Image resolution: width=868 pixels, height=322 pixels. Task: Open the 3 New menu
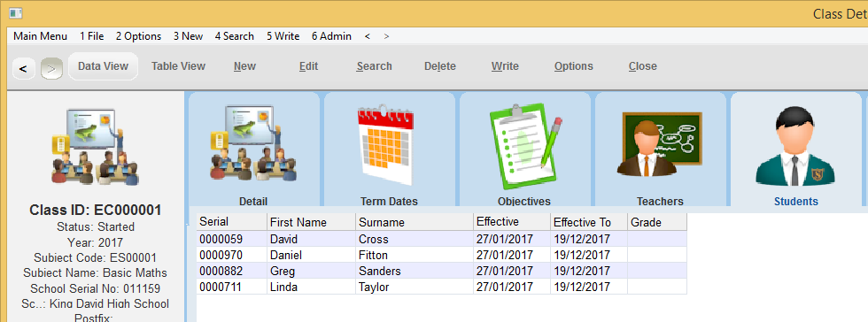(188, 36)
